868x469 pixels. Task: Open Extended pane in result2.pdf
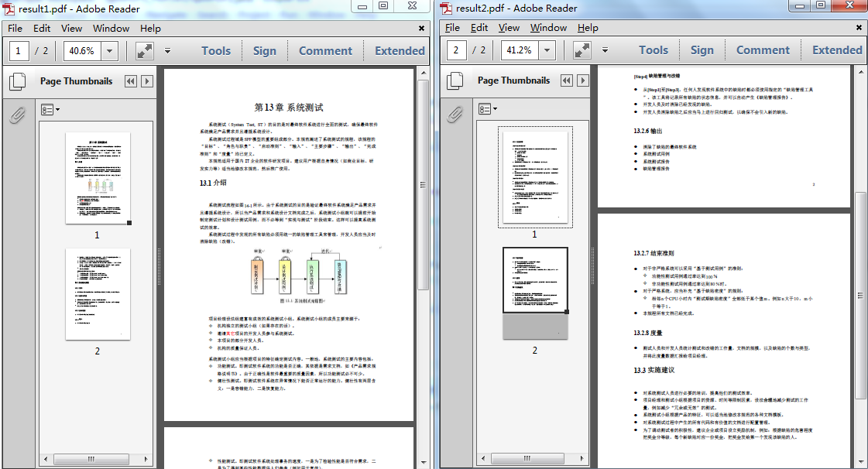tap(837, 50)
